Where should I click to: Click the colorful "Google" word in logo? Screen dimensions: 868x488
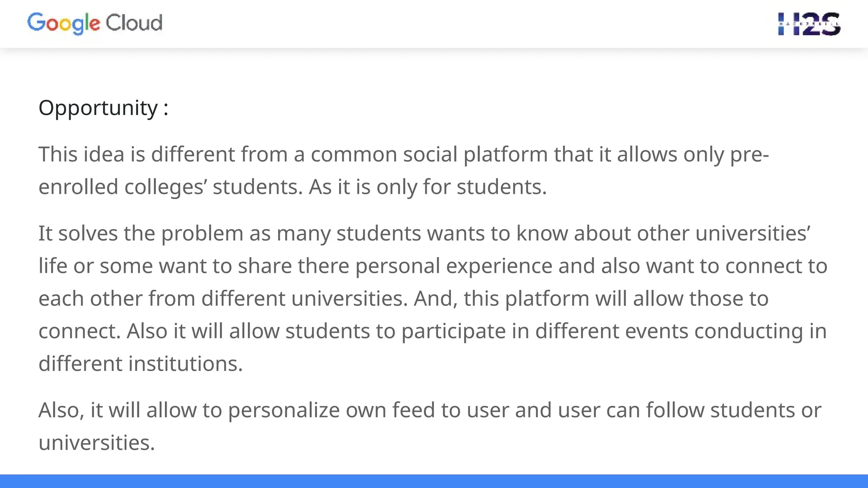[64, 23]
